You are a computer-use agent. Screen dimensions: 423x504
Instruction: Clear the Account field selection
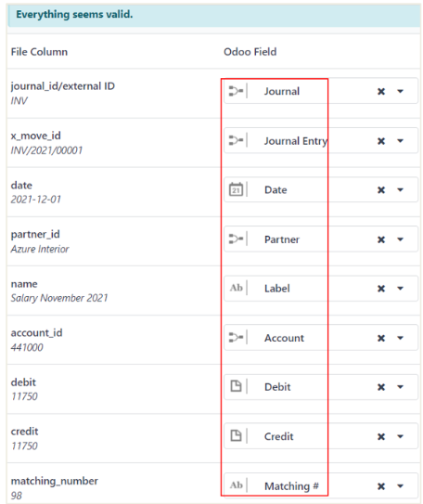381,338
